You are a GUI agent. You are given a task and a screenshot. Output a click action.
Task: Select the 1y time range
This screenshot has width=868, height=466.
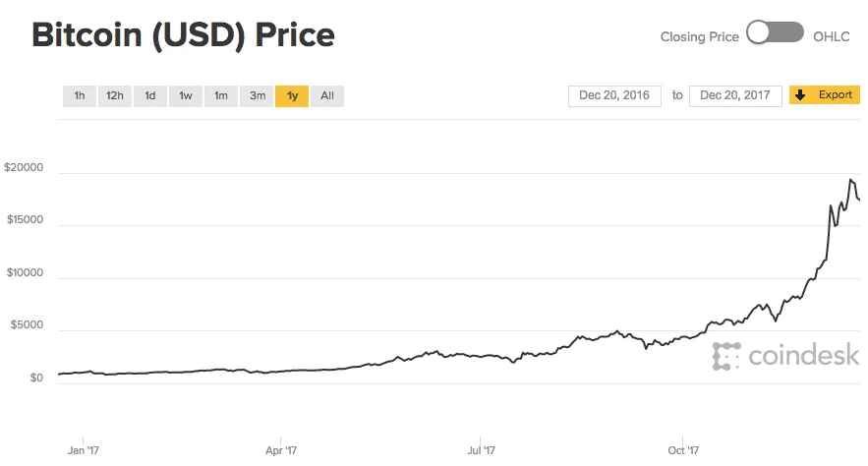point(292,95)
